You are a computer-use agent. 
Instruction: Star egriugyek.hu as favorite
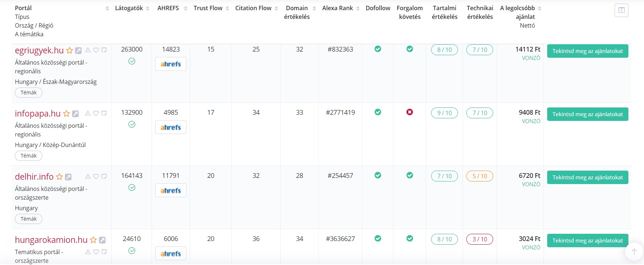click(x=69, y=50)
